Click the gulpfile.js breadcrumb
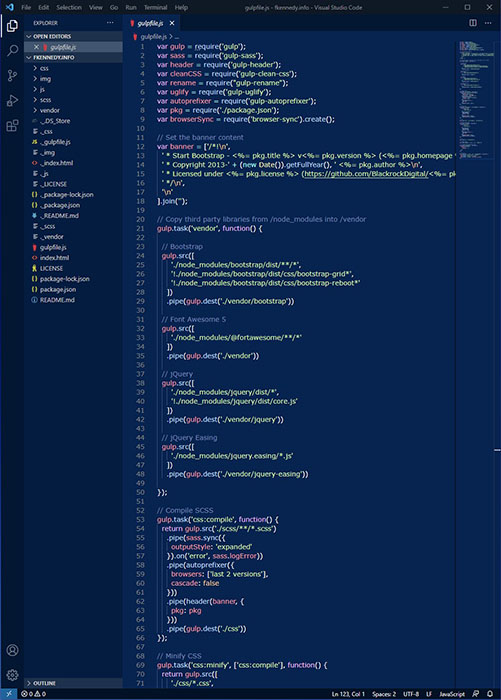The image size is (501, 700). 153,37
